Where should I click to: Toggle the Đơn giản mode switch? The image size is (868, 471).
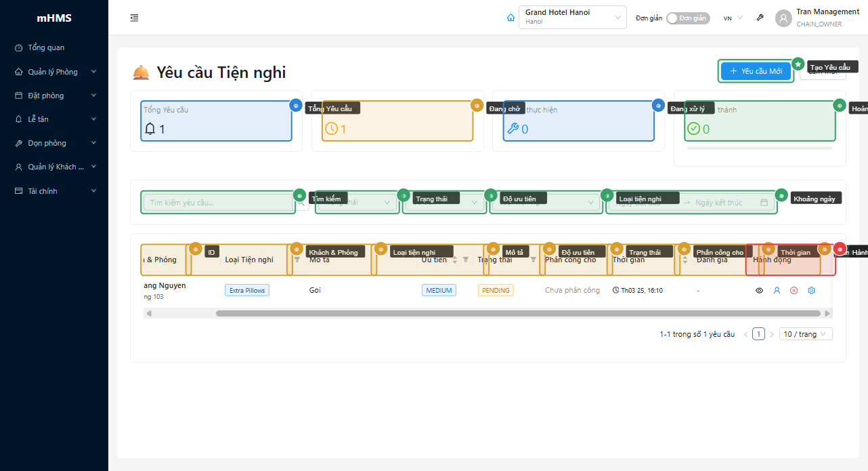pos(687,18)
